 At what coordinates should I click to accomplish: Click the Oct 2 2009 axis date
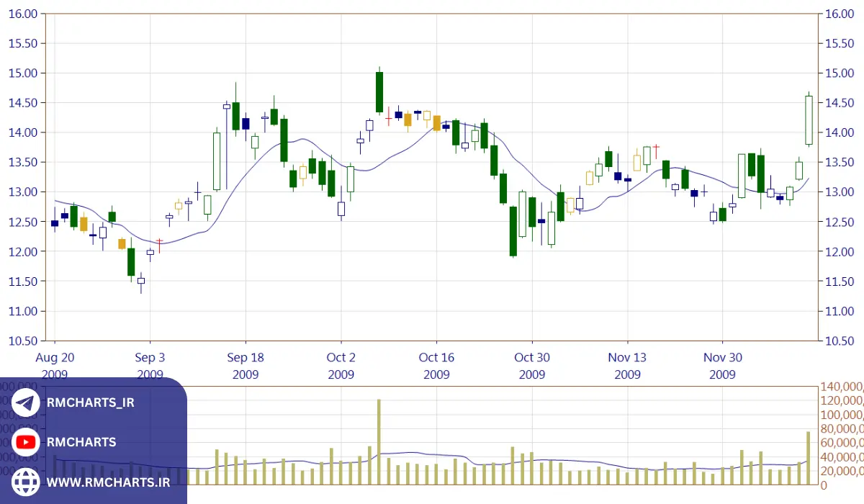pyautogui.click(x=341, y=366)
